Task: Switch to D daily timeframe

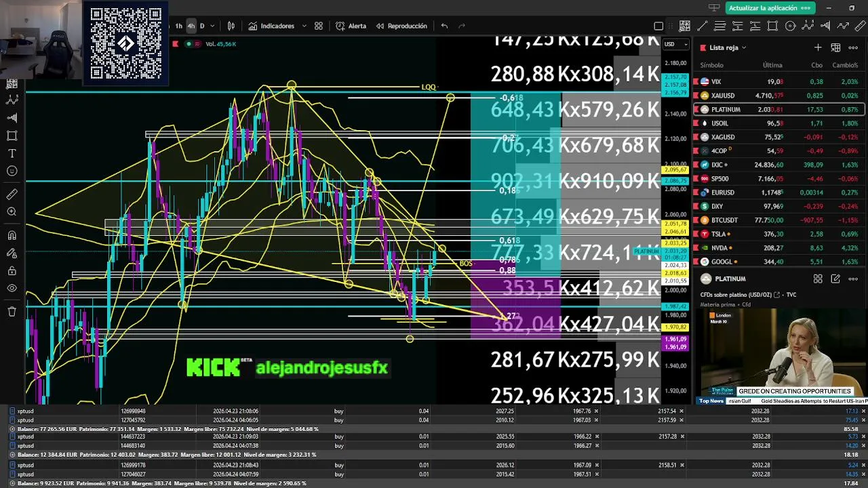Action: pos(202,26)
